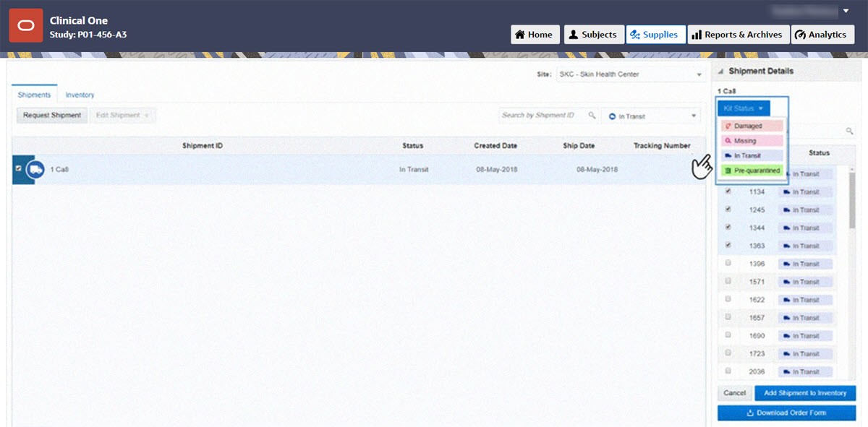This screenshot has height=427, width=868.
Task: Click In Transit status badge for kit 1657
Action: point(805,318)
